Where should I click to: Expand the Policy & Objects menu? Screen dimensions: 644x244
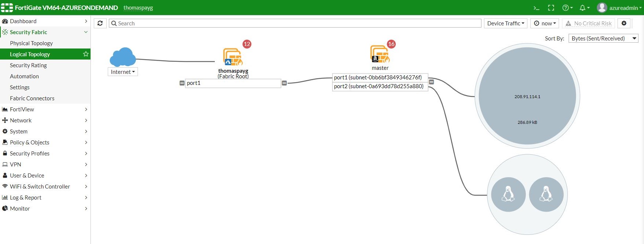point(45,142)
